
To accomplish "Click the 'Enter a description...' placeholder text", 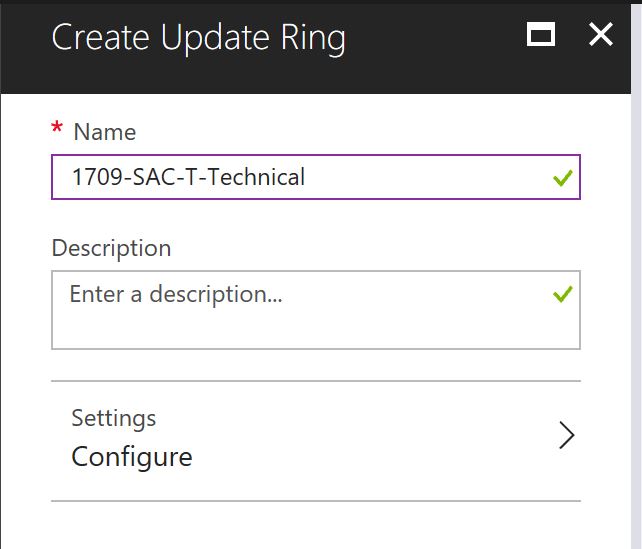I will [176, 294].
